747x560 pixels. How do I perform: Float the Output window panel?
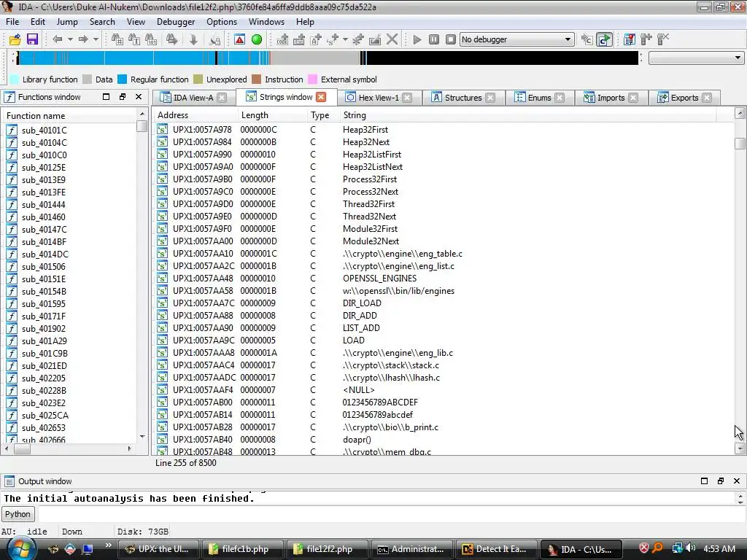click(720, 481)
